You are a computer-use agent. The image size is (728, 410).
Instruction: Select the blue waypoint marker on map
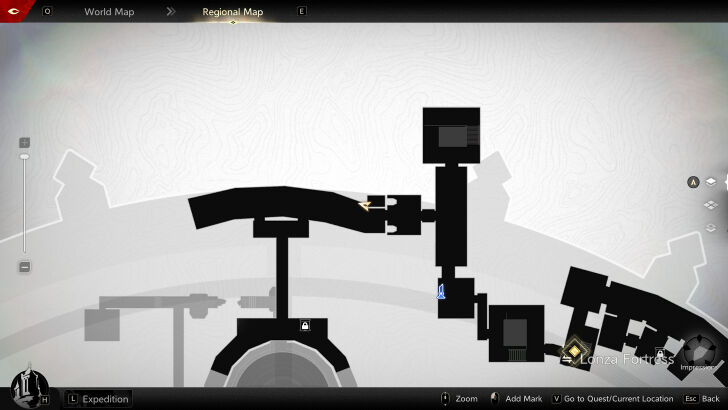441,292
